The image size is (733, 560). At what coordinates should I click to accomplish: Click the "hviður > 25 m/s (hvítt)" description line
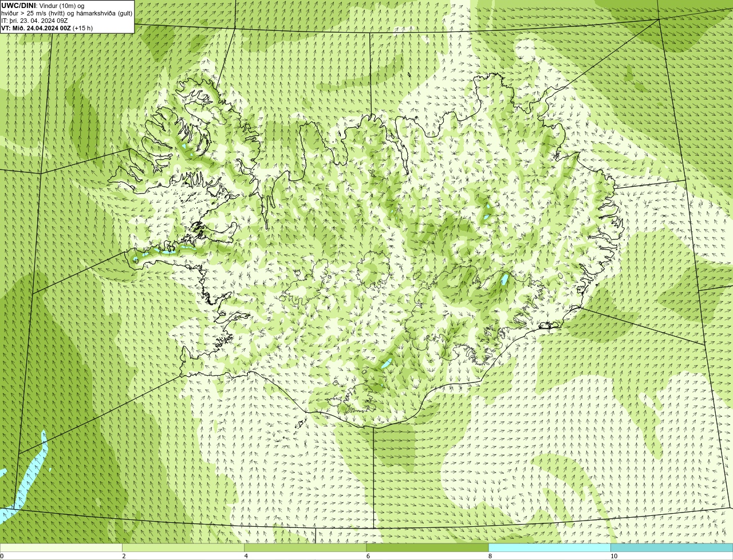click(x=66, y=13)
